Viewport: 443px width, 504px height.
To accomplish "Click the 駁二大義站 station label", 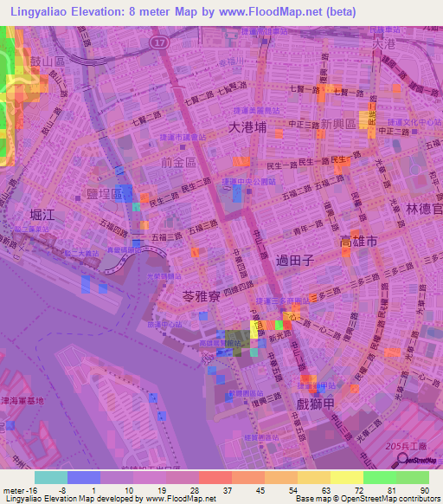I will (81, 254).
